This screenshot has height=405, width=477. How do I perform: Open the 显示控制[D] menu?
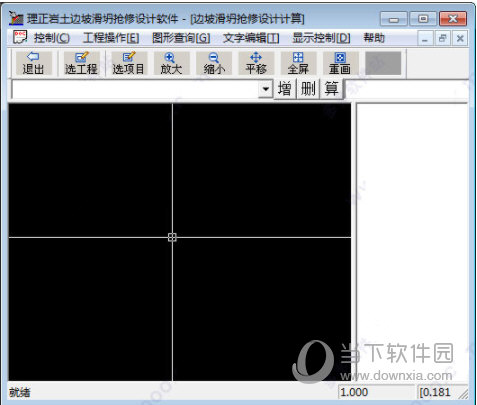pos(321,38)
